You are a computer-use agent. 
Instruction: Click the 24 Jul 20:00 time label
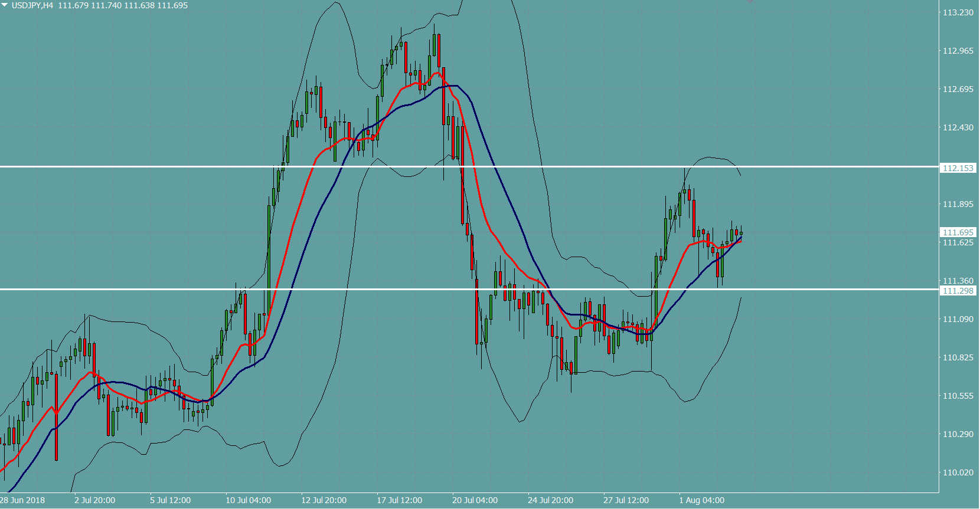550,500
